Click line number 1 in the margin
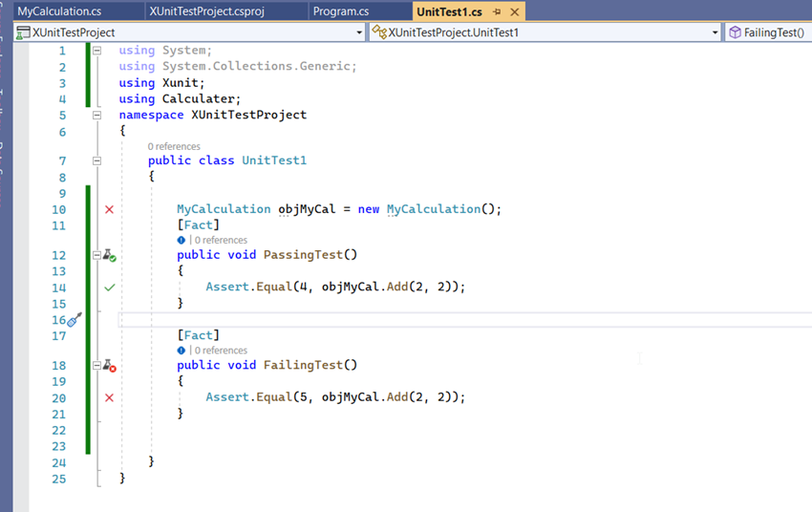The image size is (812, 512). (62, 51)
